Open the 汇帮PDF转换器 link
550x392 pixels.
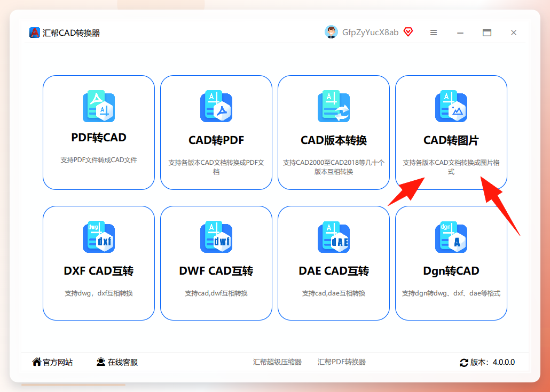tap(342, 362)
